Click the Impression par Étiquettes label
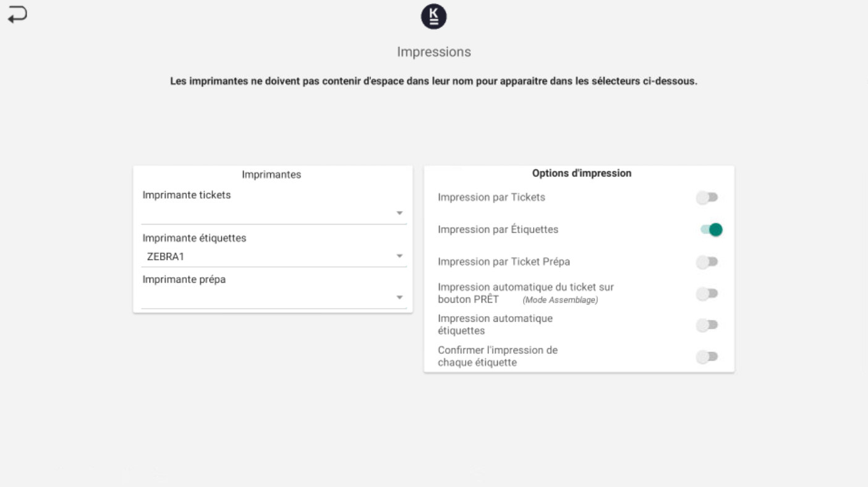This screenshot has width=868, height=487. [498, 230]
